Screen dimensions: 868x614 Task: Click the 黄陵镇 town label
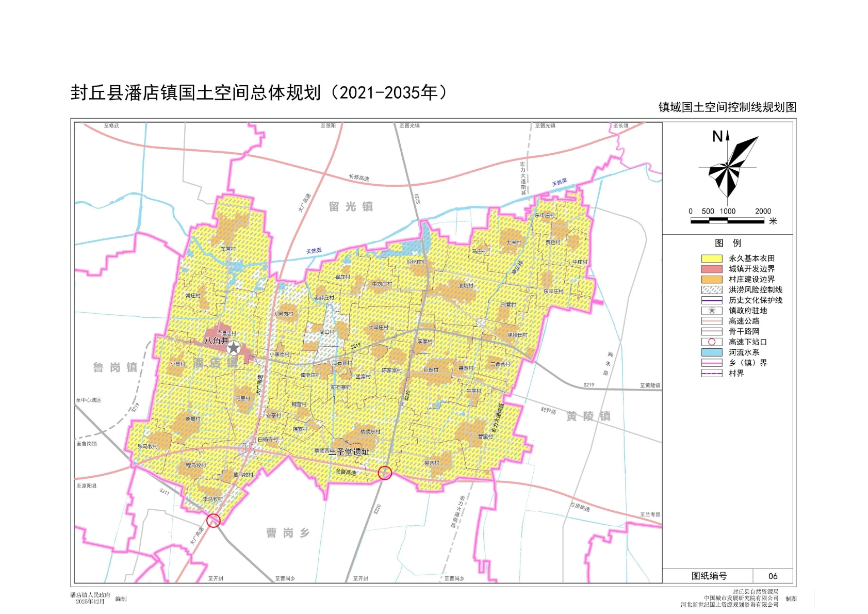[588, 416]
